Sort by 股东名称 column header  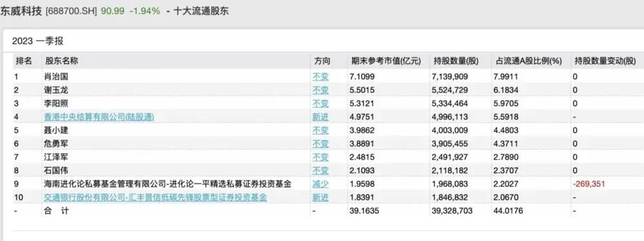(x=61, y=61)
